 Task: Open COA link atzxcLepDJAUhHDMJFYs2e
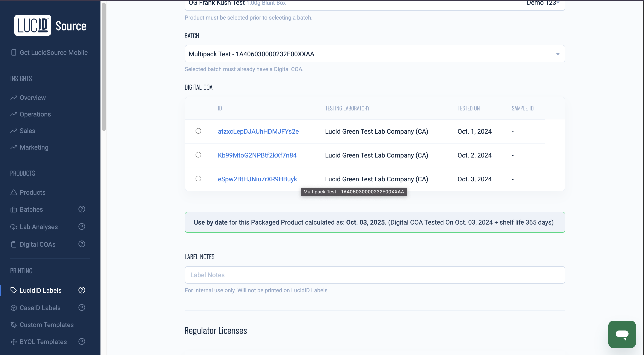[x=258, y=131]
